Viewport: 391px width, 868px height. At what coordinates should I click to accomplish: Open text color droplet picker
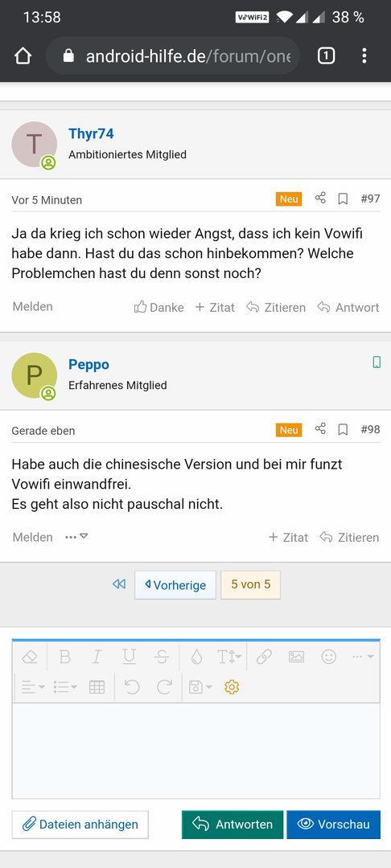tap(196, 657)
